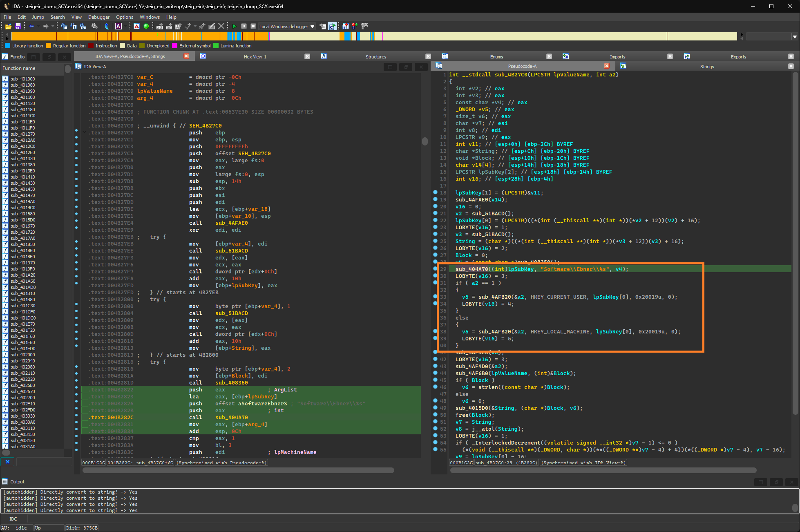The image size is (800, 532).
Task: Toggle breakpoint dot on pseudocode line 33
Action: tap(435, 297)
